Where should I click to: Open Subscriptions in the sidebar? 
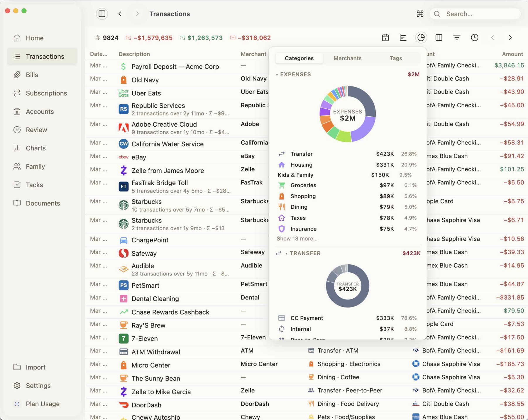[42, 93]
